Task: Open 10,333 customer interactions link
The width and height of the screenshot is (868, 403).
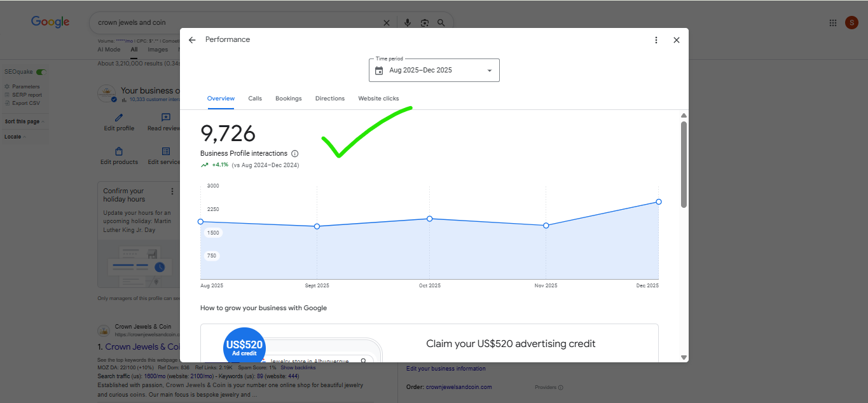Action: click(x=155, y=100)
